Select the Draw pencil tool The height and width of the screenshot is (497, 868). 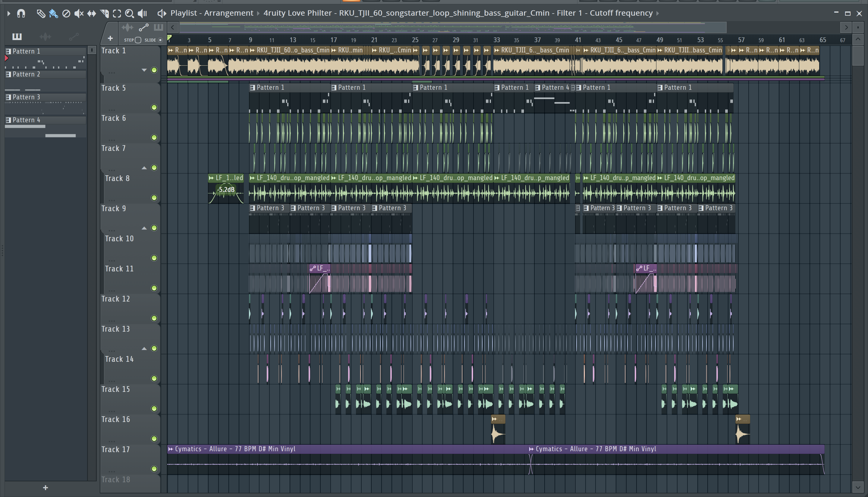[x=41, y=13]
